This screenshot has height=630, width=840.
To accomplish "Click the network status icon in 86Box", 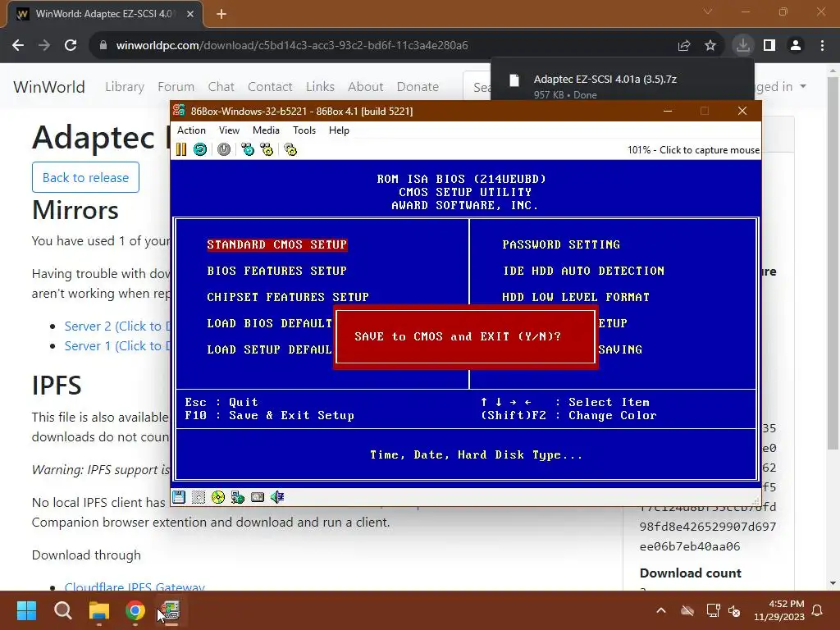I will click(x=238, y=497).
